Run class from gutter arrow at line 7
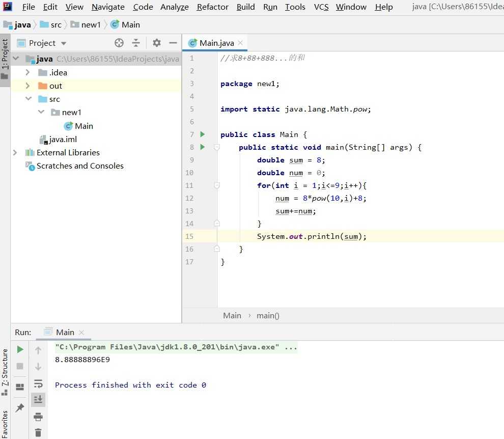Viewport: 504px width, 439px height. click(203, 134)
